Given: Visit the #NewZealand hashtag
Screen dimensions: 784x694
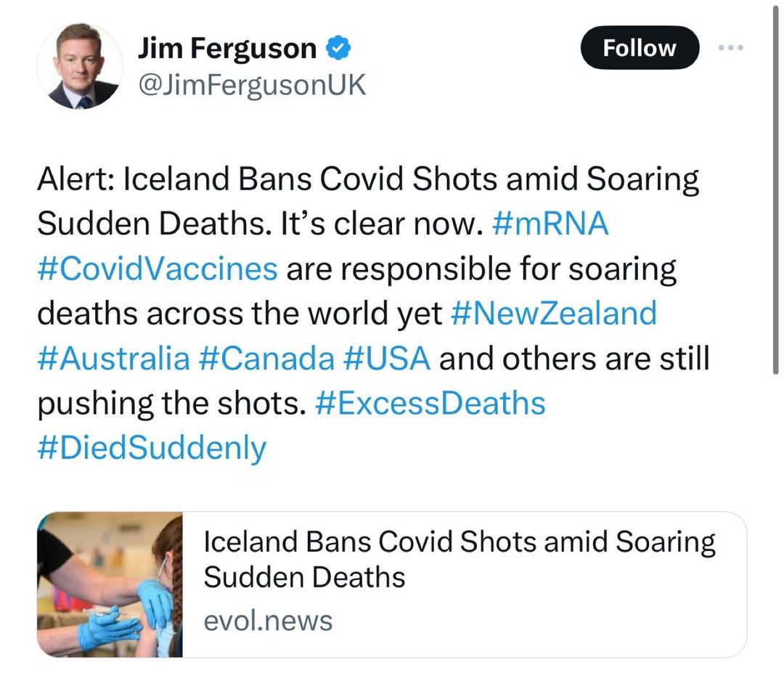Looking at the screenshot, I should (x=553, y=313).
